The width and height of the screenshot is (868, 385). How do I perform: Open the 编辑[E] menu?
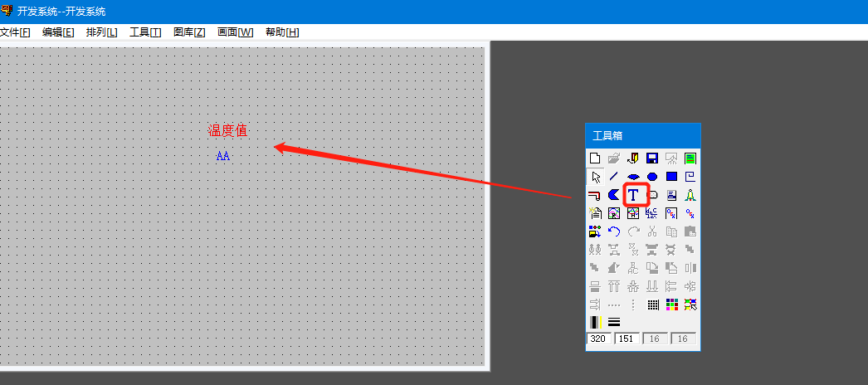(x=58, y=32)
